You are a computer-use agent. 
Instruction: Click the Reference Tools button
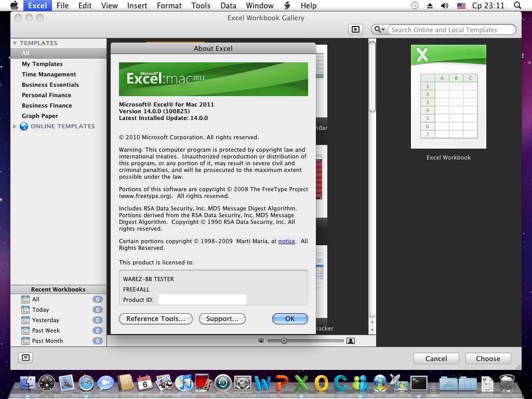pyautogui.click(x=156, y=318)
